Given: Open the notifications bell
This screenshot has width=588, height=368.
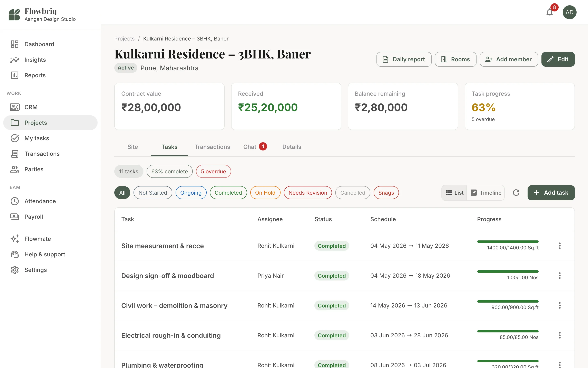Looking at the screenshot, I should [x=550, y=12].
